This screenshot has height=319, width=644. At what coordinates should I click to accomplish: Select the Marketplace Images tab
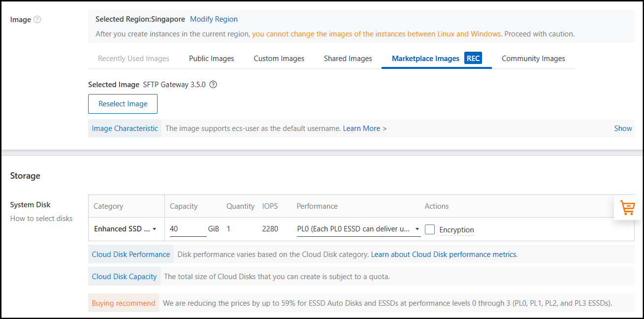pos(425,59)
